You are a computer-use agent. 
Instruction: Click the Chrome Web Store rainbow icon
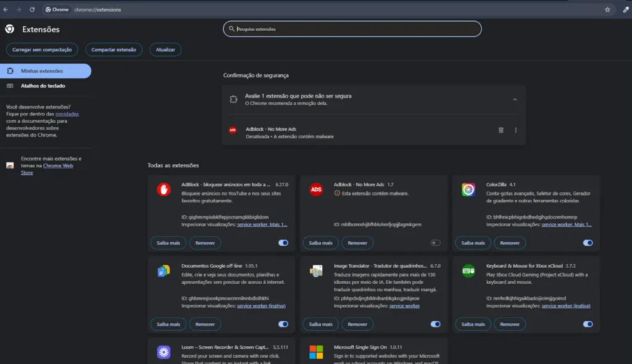coord(10,165)
